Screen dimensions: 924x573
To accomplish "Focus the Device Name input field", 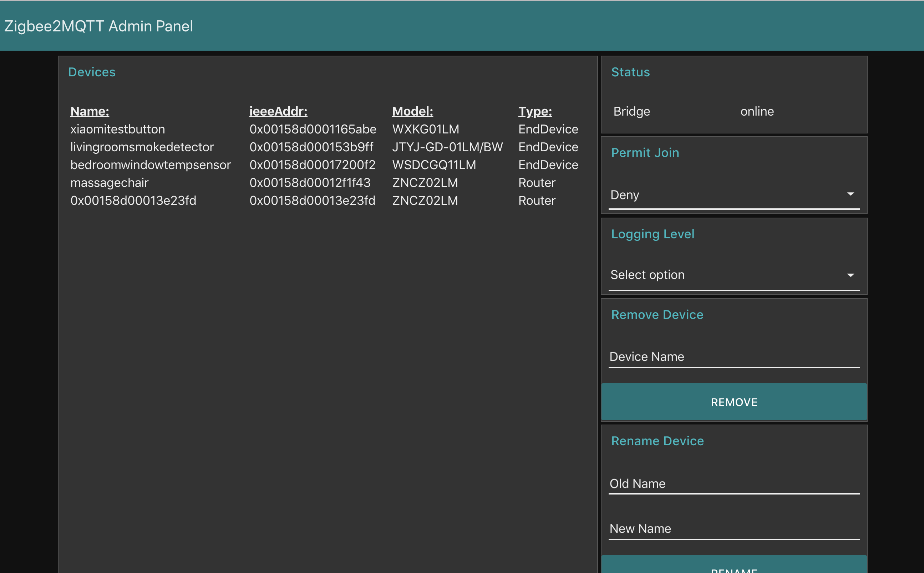I will click(x=733, y=357).
